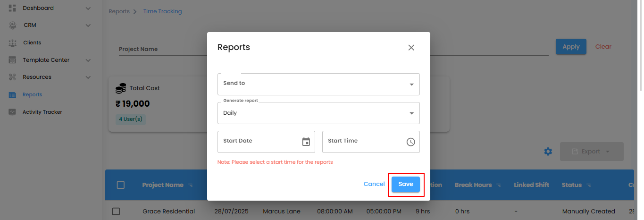Click the Grace Residential project cell
The width and height of the screenshot is (644, 220).
pos(169,212)
